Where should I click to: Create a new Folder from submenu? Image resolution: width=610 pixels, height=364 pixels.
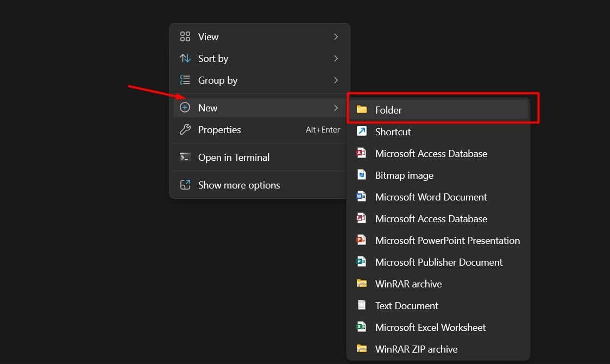point(438,110)
